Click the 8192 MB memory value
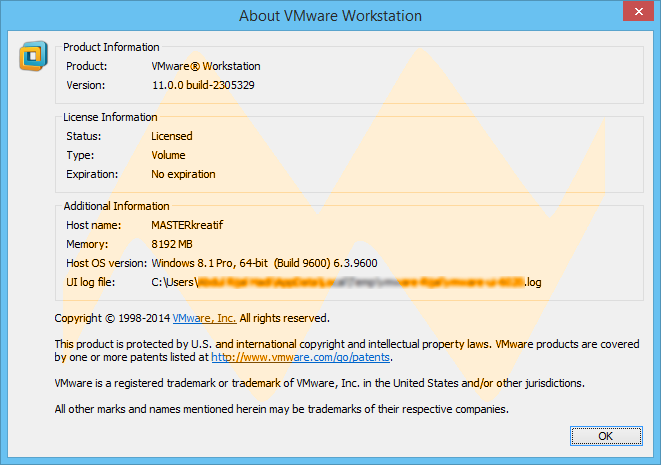Screen dimensions: 661x465 coord(172,244)
